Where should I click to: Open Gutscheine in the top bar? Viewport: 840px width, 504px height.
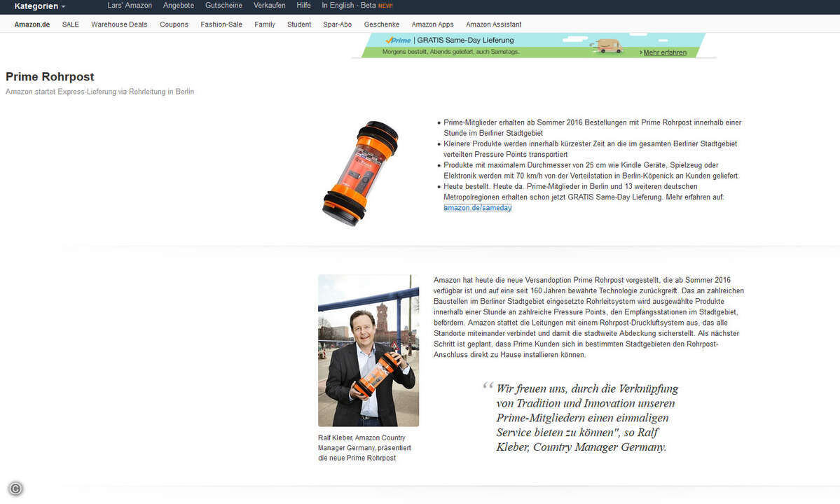coord(223,6)
